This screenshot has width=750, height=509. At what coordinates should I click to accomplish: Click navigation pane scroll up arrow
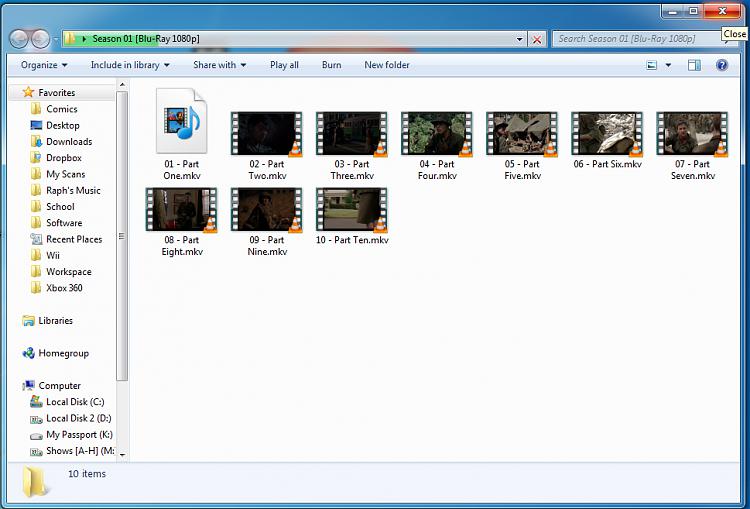pos(122,85)
